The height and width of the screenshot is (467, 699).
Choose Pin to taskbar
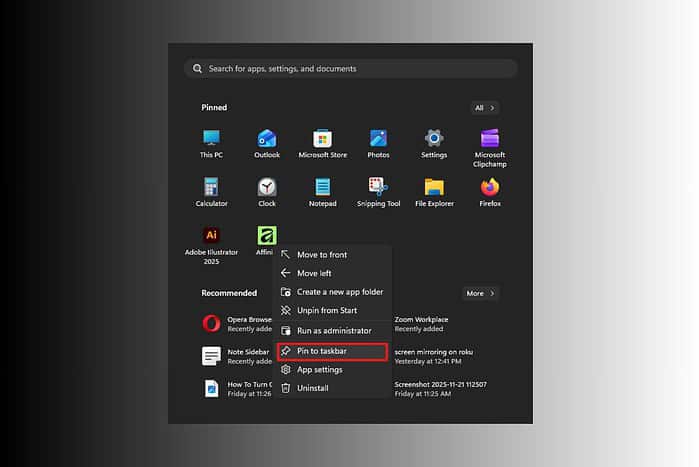coord(333,352)
